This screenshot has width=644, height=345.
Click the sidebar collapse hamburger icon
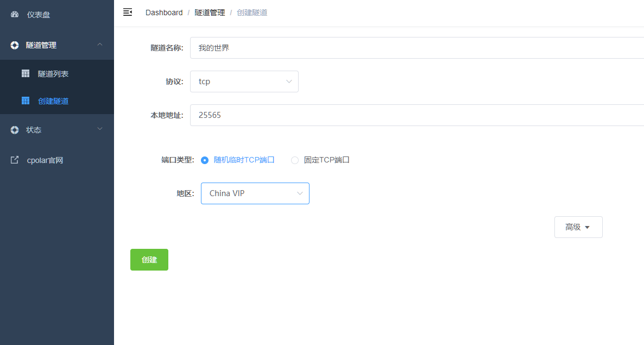tap(127, 11)
